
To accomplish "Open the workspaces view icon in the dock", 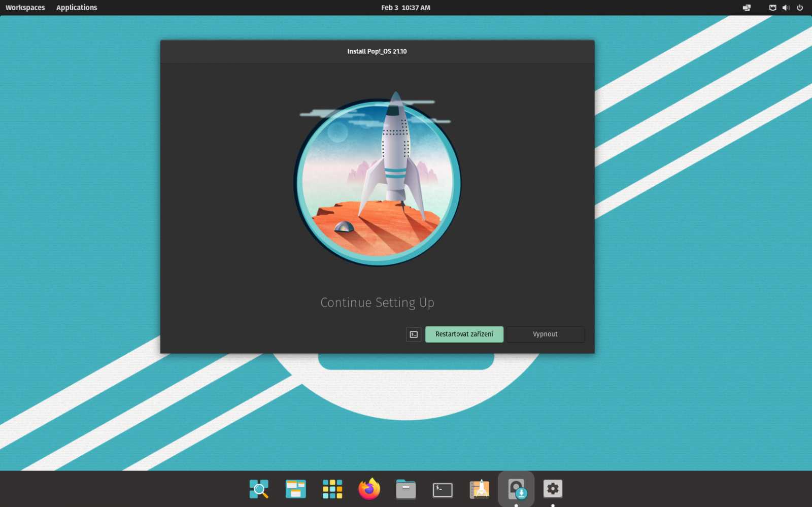I will click(295, 489).
